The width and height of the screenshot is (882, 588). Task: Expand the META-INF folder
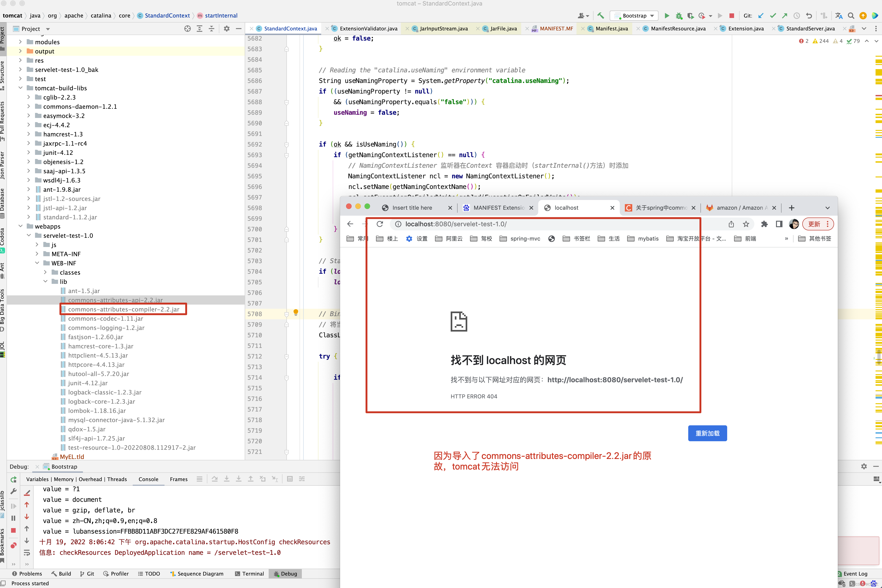click(x=37, y=254)
